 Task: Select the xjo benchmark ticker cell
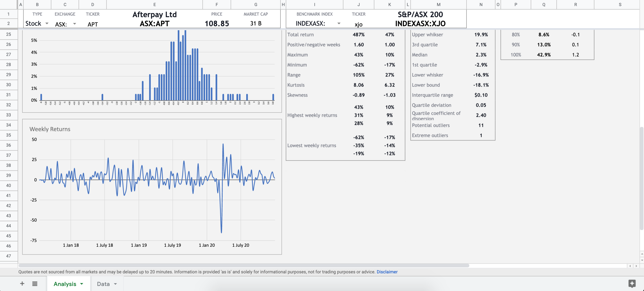pos(359,24)
